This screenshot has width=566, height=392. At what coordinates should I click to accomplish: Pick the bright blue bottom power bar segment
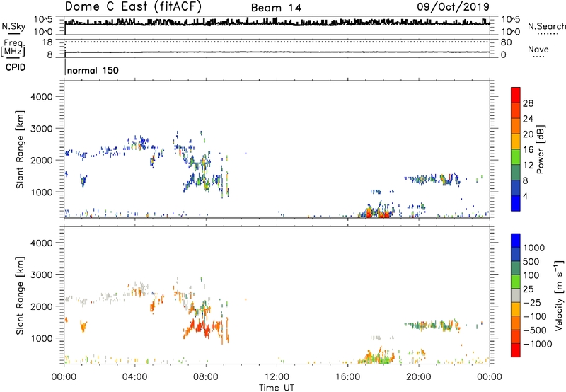(516, 203)
